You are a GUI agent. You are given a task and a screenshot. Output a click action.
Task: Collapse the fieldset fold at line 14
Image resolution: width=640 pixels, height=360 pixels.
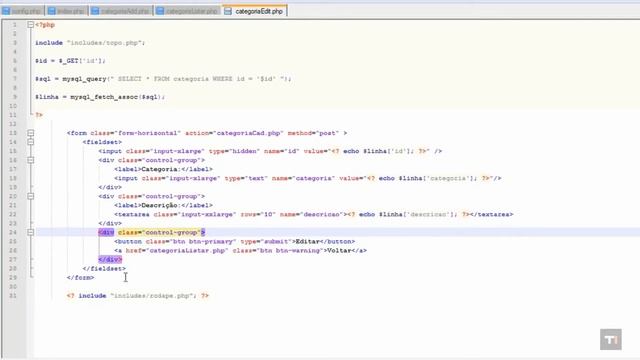tap(31, 142)
